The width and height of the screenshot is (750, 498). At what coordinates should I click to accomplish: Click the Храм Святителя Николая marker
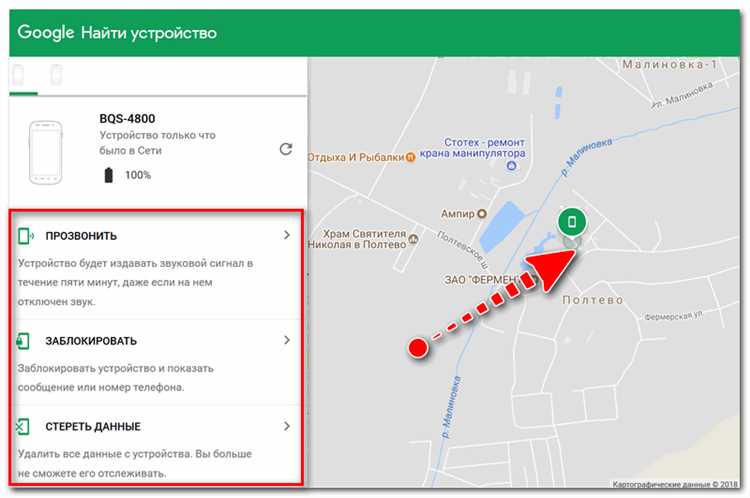(x=413, y=239)
